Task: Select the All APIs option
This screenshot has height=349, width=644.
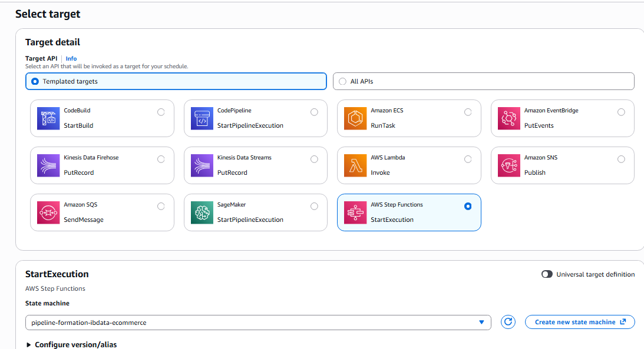Action: tap(483, 81)
